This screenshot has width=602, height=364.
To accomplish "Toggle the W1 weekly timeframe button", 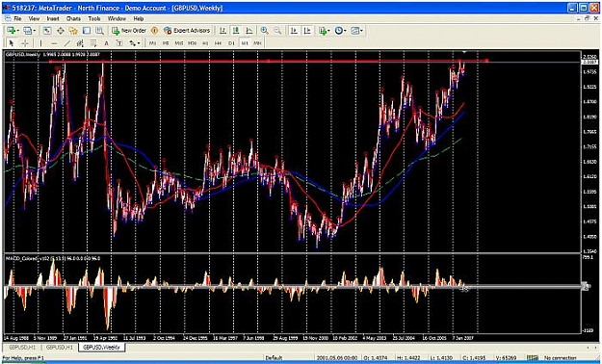I will point(245,43).
